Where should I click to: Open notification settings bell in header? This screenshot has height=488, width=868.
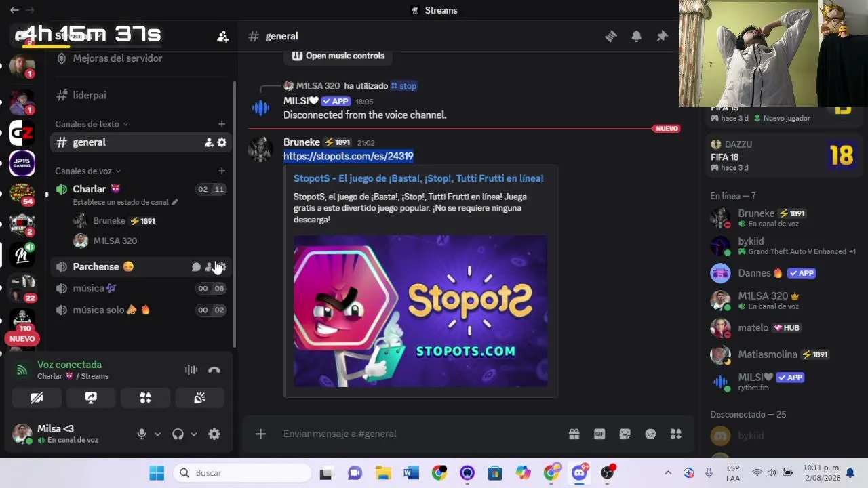point(636,36)
